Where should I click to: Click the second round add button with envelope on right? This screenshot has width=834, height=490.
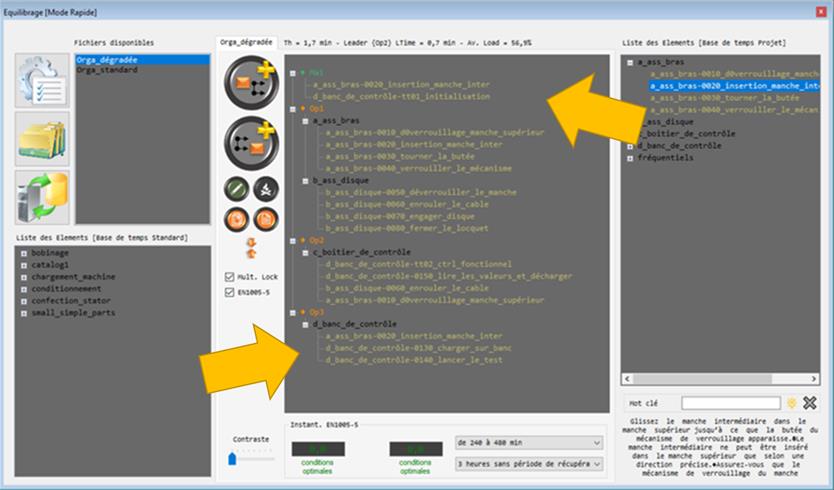point(252,143)
